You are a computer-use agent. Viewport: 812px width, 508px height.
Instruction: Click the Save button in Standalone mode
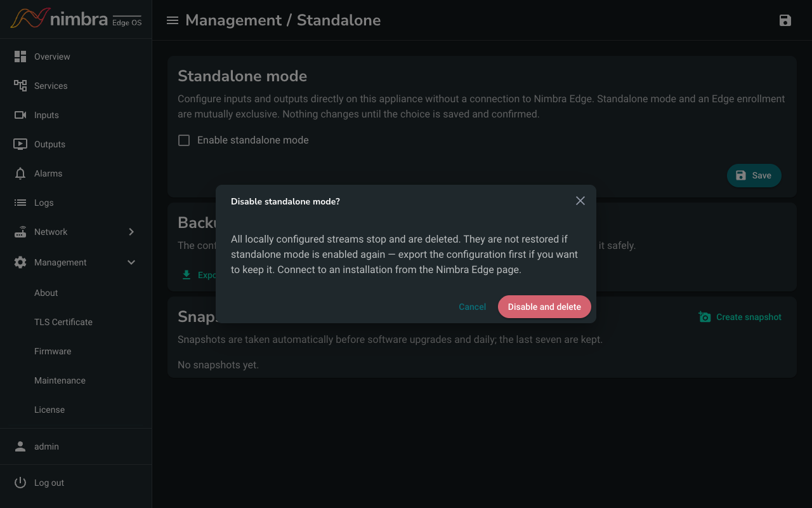coord(754,175)
